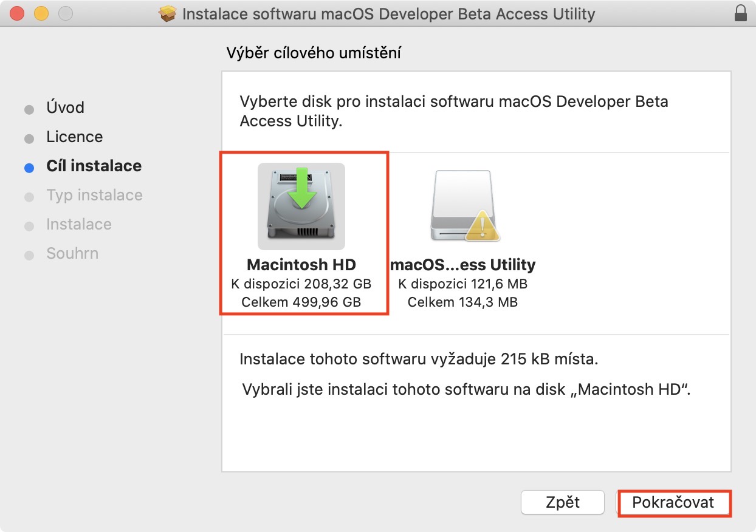Minimize the installer window with the yellow button

pos(41,13)
